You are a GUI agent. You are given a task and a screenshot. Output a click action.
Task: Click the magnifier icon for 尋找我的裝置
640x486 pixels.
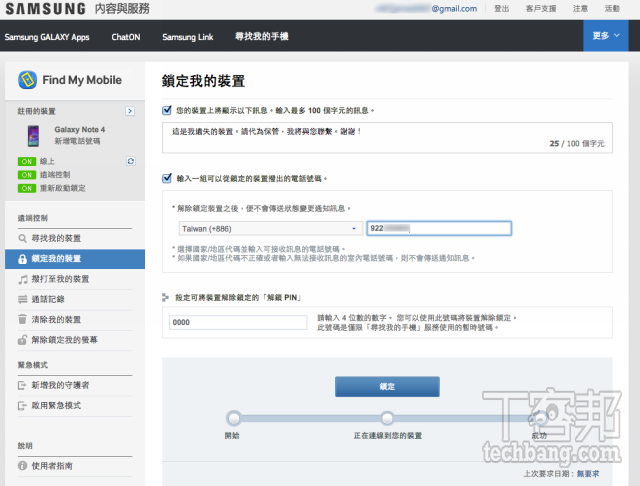point(22,238)
